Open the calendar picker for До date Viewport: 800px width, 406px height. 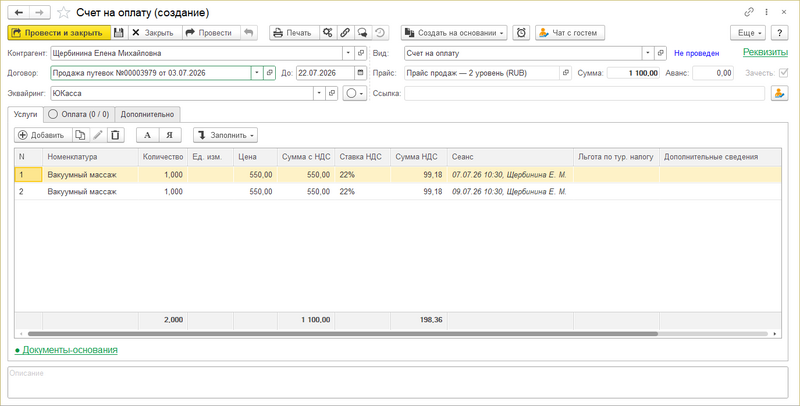coord(361,73)
